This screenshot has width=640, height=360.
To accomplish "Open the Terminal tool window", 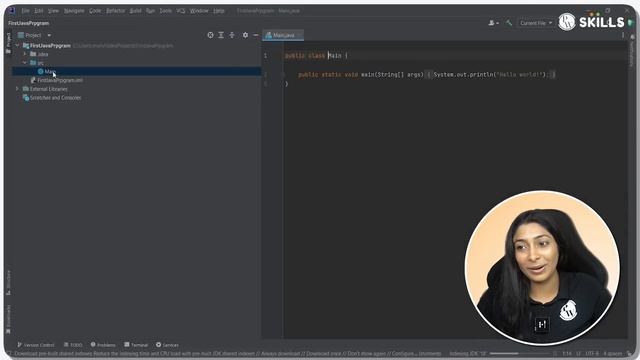I will point(136,345).
